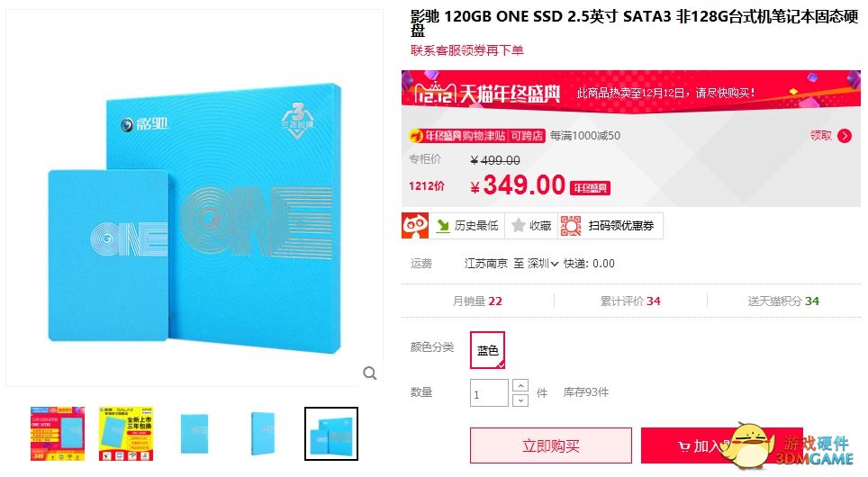
Task: Click the 领取 coupon link
Action: [x=820, y=136]
